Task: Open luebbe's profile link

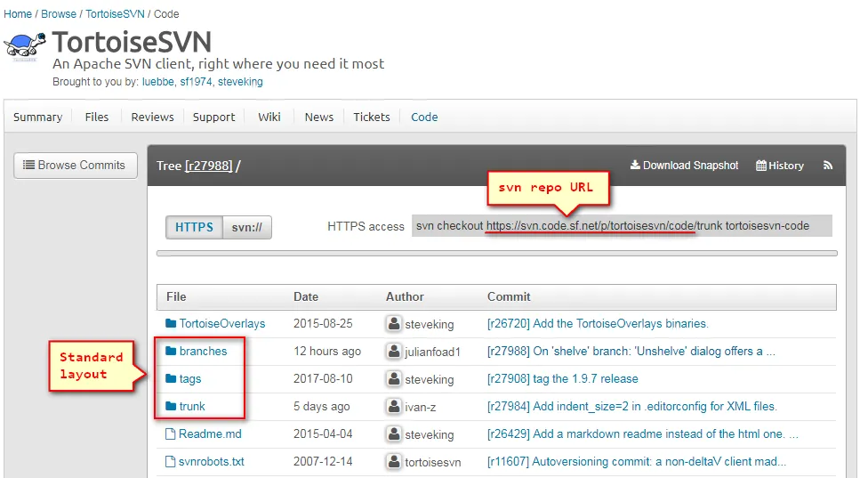Action: click(157, 81)
